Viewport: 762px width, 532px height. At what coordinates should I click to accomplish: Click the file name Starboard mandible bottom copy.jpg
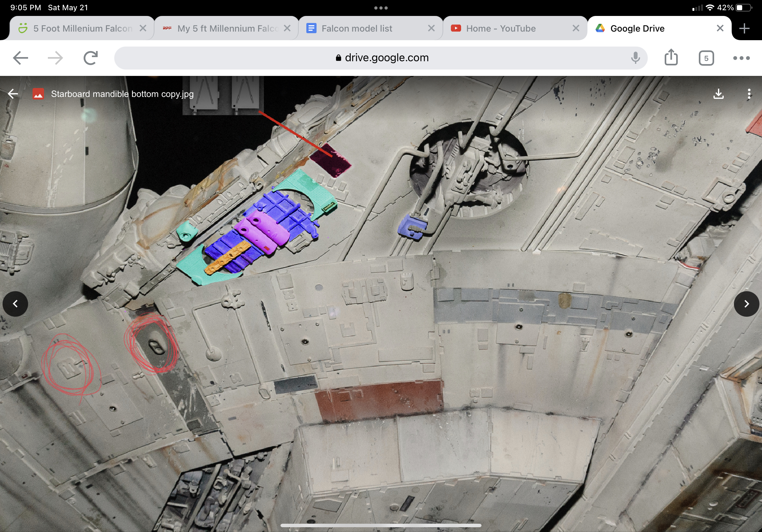tap(122, 94)
